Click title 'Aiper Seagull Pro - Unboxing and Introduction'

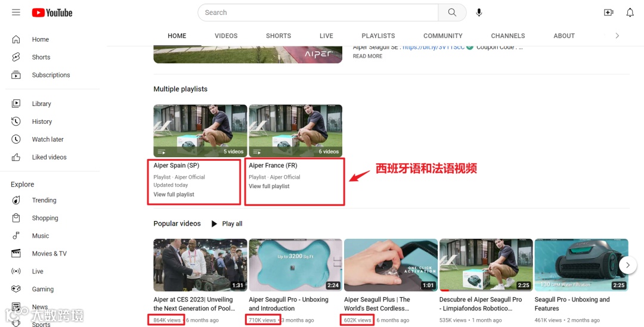pyautogui.click(x=289, y=304)
